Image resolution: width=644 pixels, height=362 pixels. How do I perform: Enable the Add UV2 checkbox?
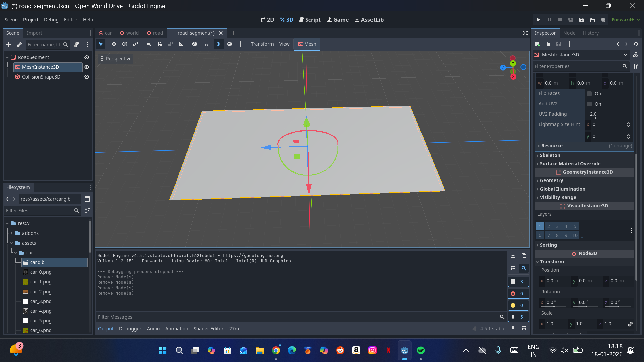[x=589, y=104]
